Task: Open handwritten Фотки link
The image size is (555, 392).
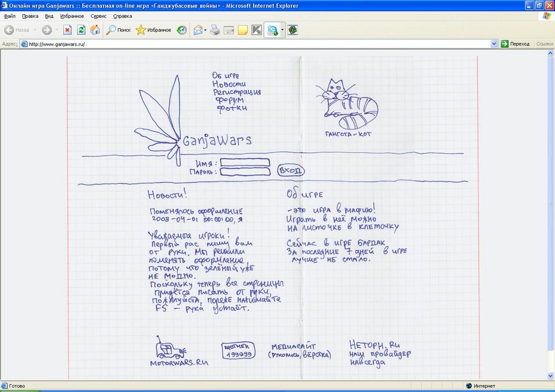Action: (x=232, y=108)
